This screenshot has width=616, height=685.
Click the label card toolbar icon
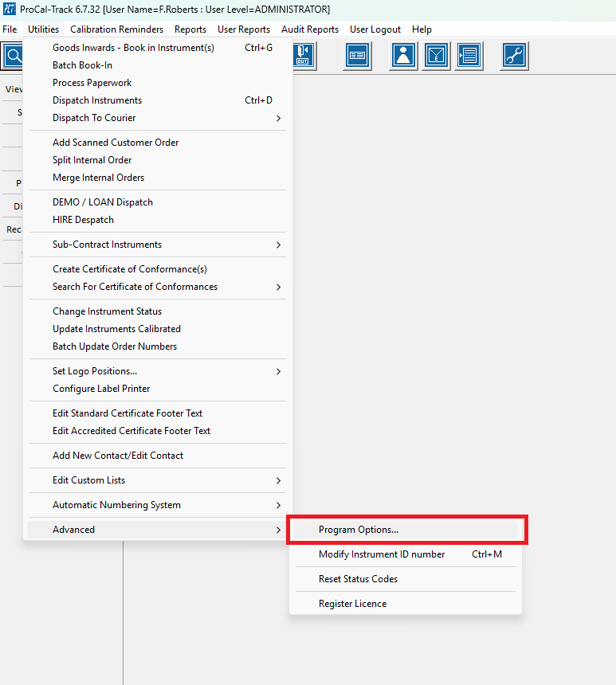[357, 56]
